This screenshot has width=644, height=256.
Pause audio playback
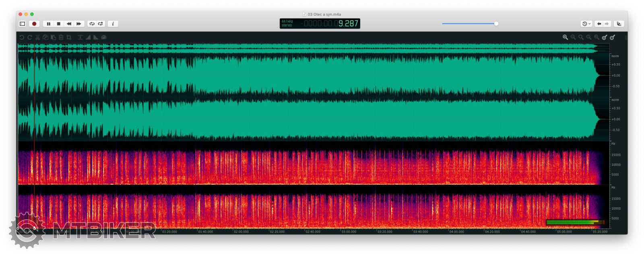click(49, 24)
